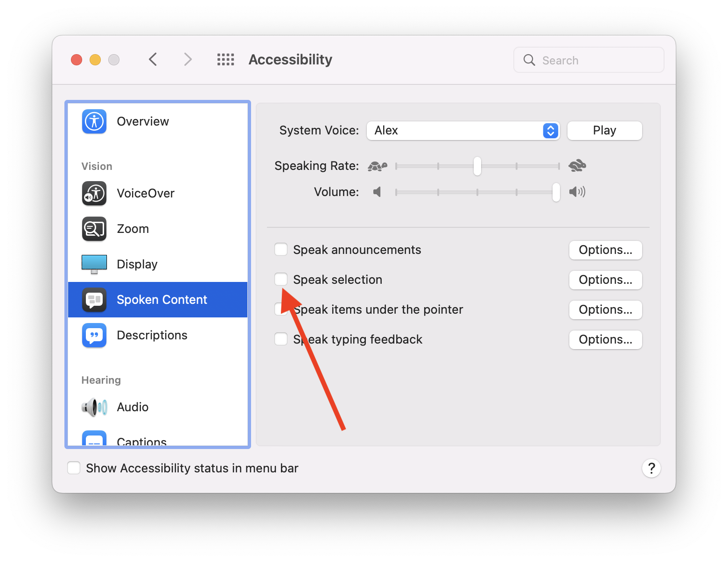
Task: Open Options for Speak items under pointer
Action: 606,310
